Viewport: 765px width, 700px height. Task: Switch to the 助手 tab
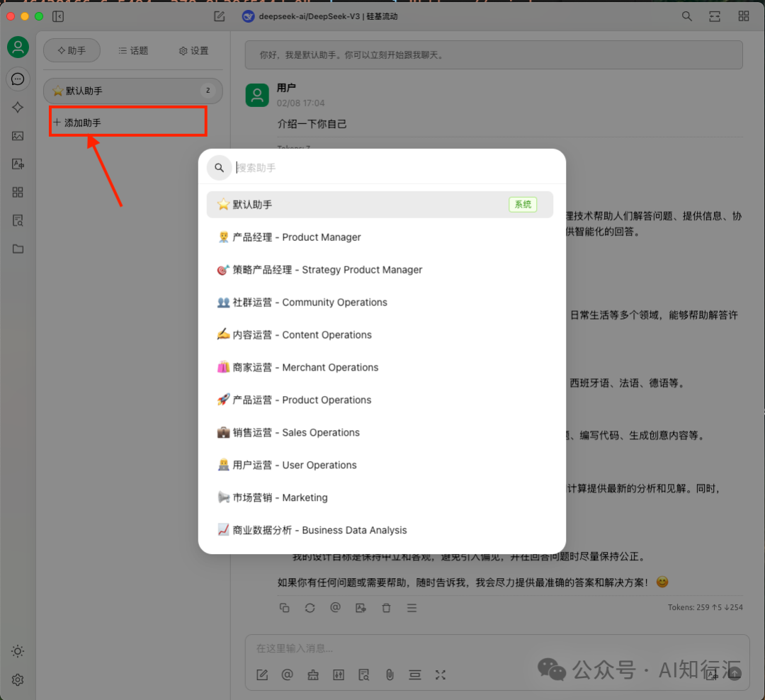pyautogui.click(x=72, y=51)
